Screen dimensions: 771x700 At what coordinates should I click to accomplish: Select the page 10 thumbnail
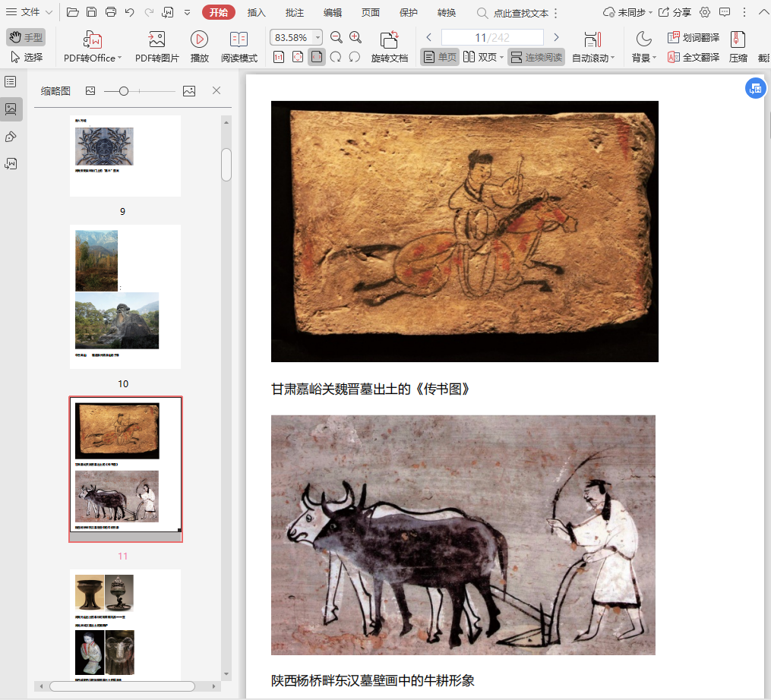[125, 296]
